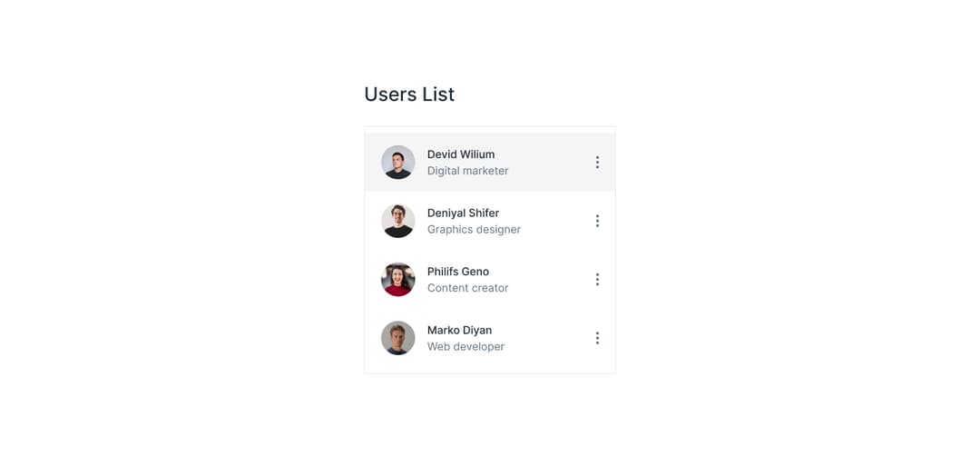Image resolution: width=980 pixels, height=456 pixels.
Task: Click the Users List heading
Action: coord(409,94)
